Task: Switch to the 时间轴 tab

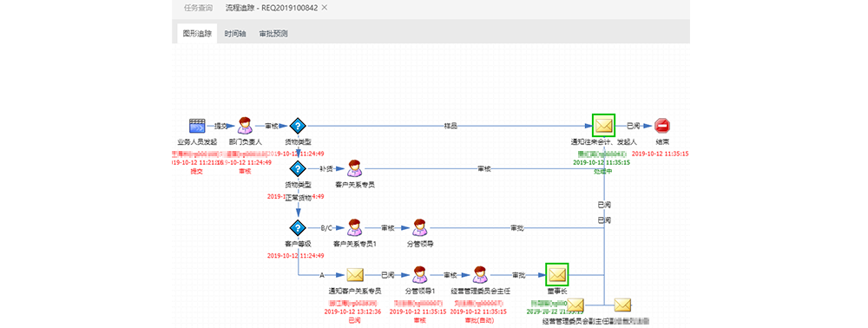Action: [235, 34]
